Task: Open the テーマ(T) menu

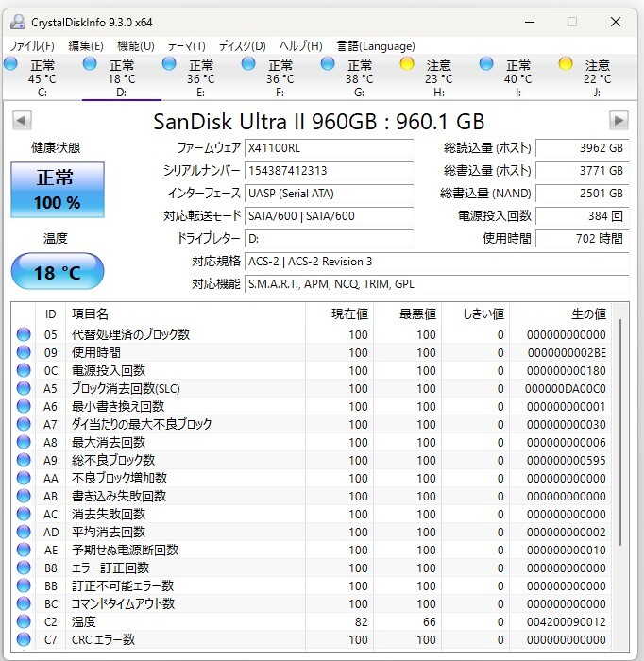Action: click(186, 46)
